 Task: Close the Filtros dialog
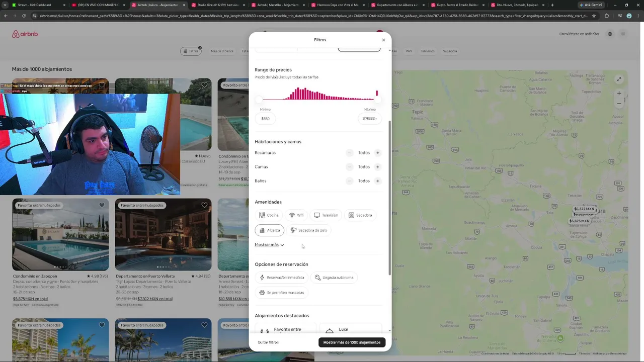click(x=383, y=40)
